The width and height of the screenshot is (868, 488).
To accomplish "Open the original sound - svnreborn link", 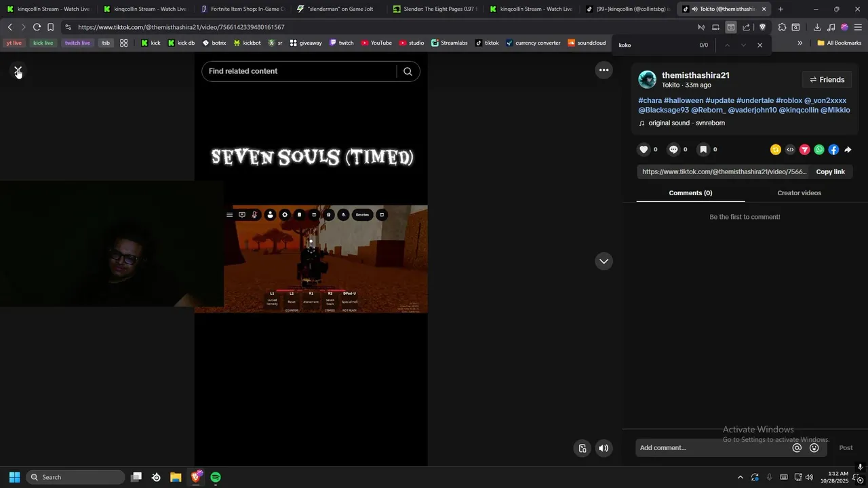I will click(x=686, y=123).
